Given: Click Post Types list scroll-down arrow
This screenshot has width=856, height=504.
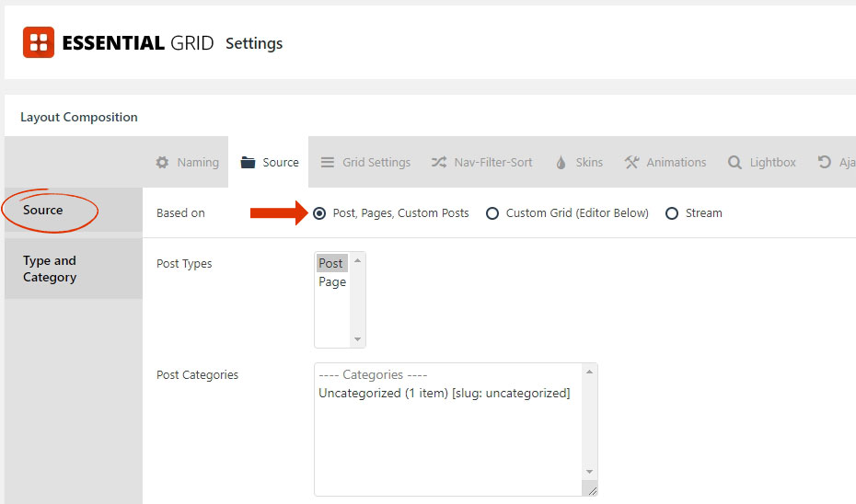Looking at the screenshot, I should (357, 339).
